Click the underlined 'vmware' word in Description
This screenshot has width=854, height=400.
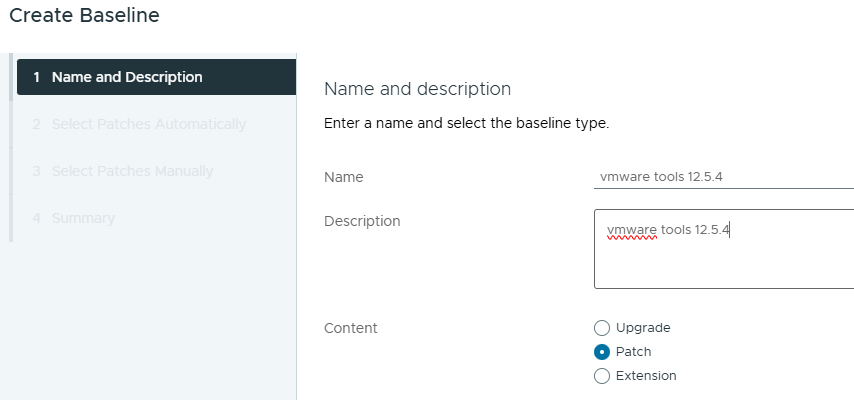pyautogui.click(x=631, y=230)
